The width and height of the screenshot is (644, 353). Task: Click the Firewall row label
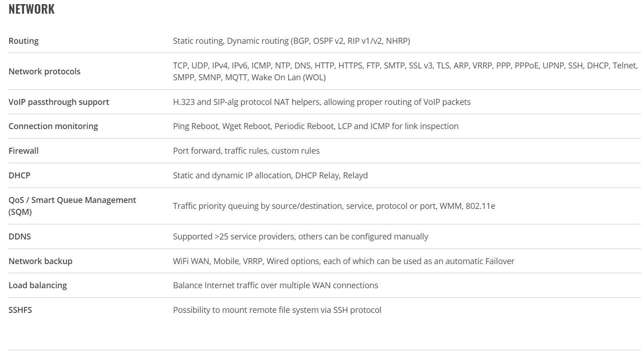point(24,151)
